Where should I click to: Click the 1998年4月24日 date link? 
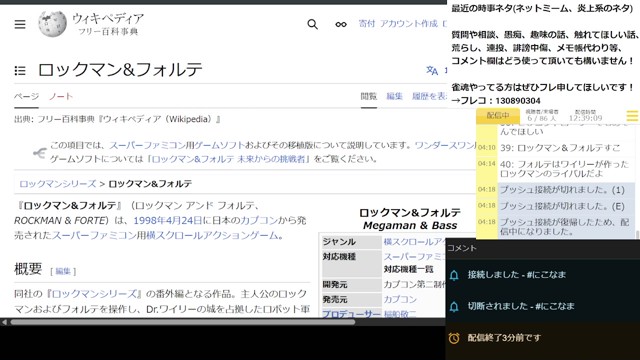coord(168,220)
